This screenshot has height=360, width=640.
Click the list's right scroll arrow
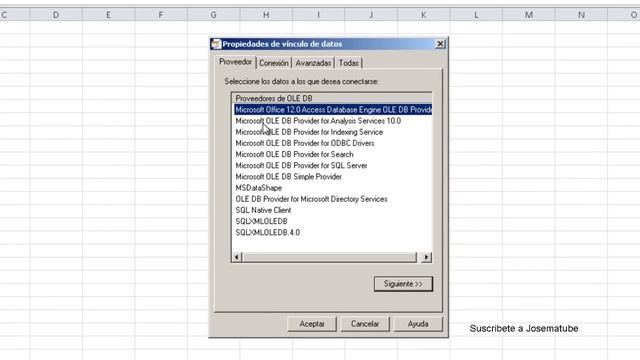(x=426, y=257)
